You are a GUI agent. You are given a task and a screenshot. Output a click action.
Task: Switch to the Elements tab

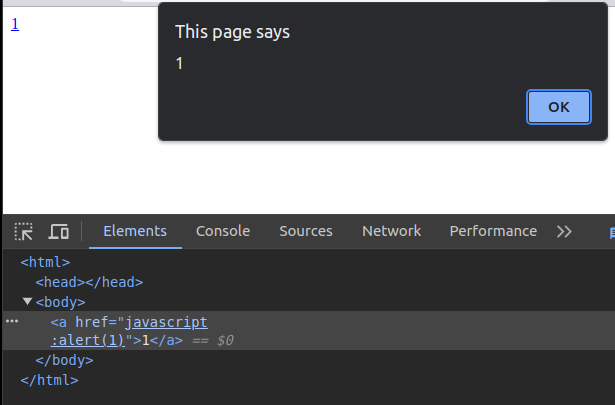point(135,231)
